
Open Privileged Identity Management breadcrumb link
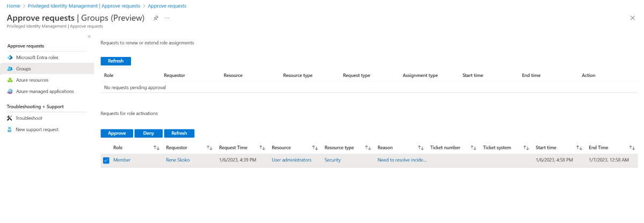[x=84, y=6]
